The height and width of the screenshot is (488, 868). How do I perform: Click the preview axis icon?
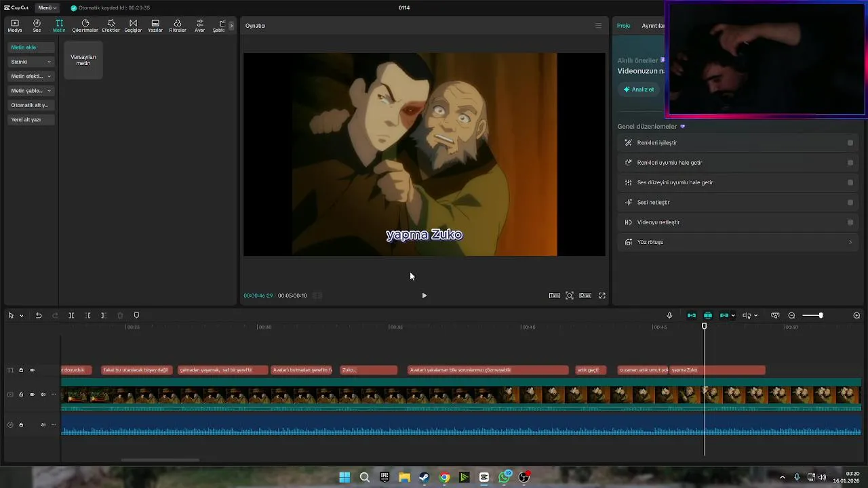pyautogui.click(x=747, y=315)
